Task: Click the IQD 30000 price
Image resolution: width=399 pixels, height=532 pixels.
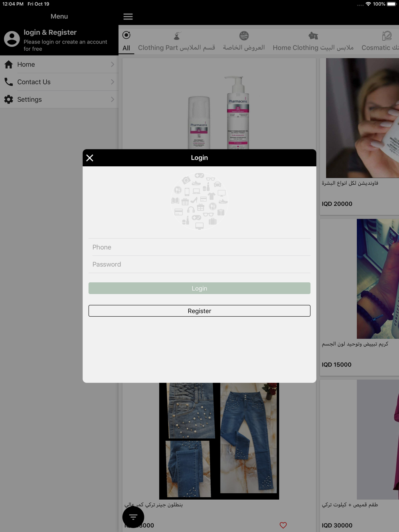Action: tap(337, 525)
